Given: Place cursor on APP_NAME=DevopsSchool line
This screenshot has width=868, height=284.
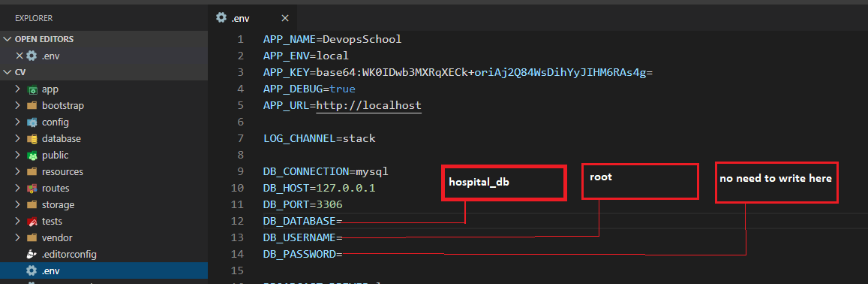Looking at the screenshot, I should 332,39.
